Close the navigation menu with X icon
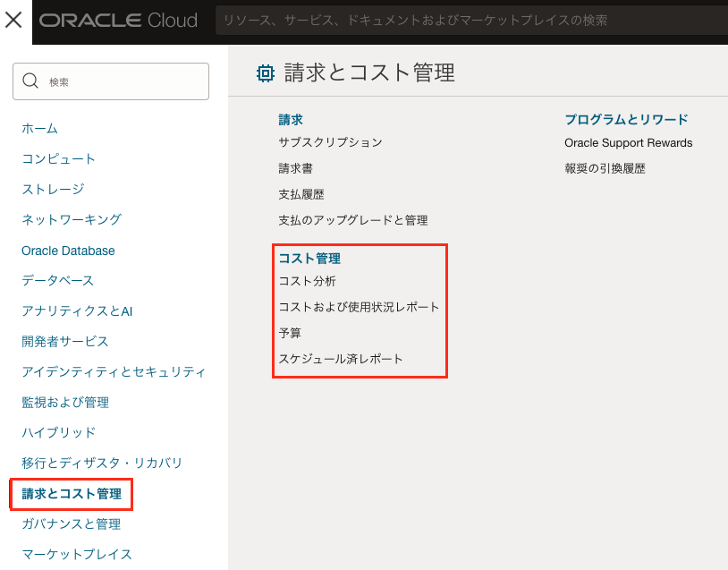The image size is (728, 570). click(x=14, y=21)
